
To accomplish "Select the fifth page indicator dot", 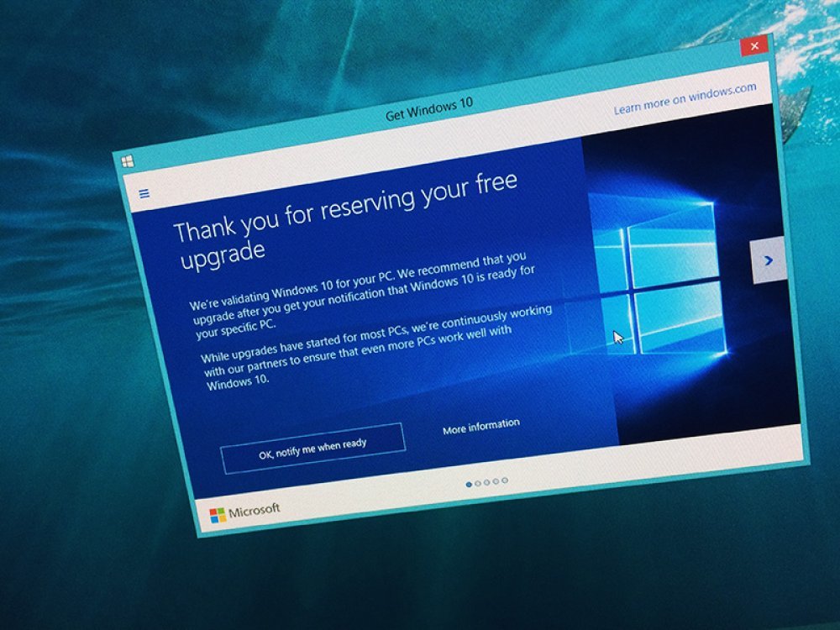I will coord(505,480).
